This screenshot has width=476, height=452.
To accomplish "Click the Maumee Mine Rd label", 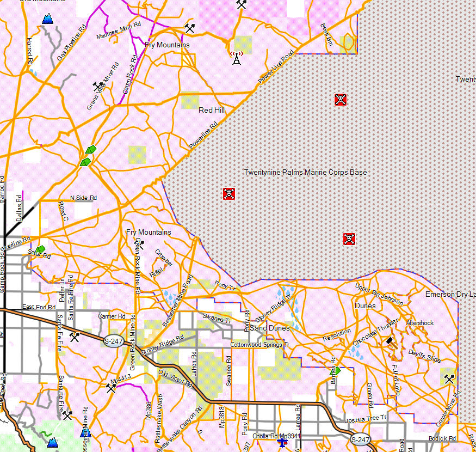I will click(x=119, y=30).
